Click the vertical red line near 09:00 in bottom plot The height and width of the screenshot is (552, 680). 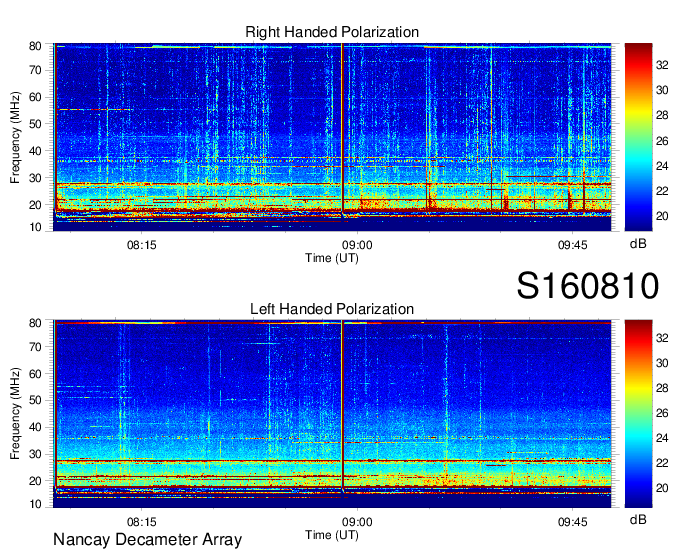tap(342, 405)
